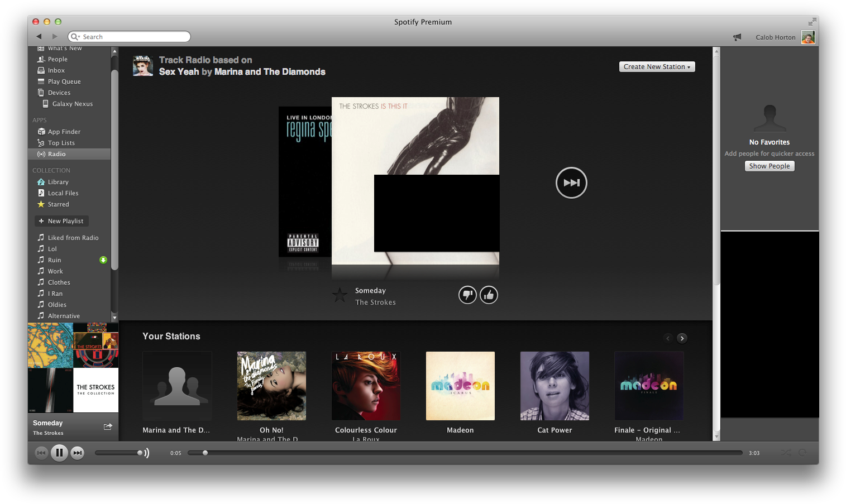Image resolution: width=846 pixels, height=504 pixels.
Task: Go to previous track button
Action: click(x=41, y=453)
